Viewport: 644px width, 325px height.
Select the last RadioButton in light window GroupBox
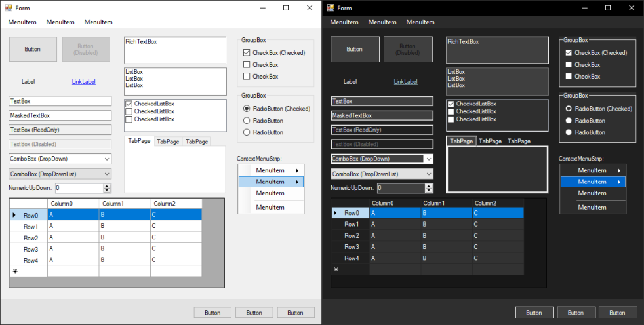pyautogui.click(x=247, y=132)
